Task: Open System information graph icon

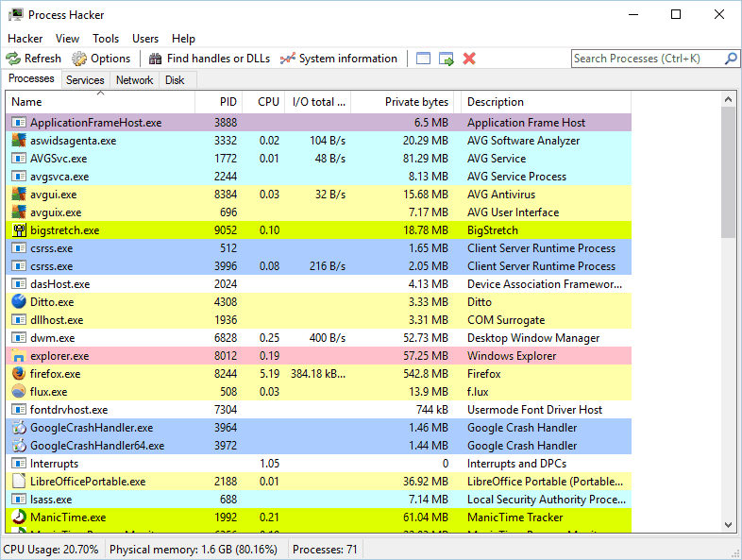Action: (x=288, y=59)
